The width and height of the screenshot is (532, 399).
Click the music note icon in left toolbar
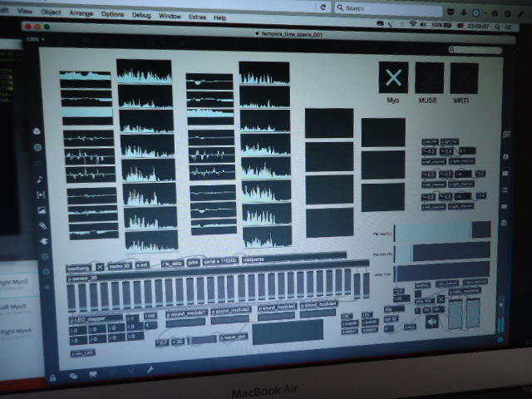[x=40, y=180]
